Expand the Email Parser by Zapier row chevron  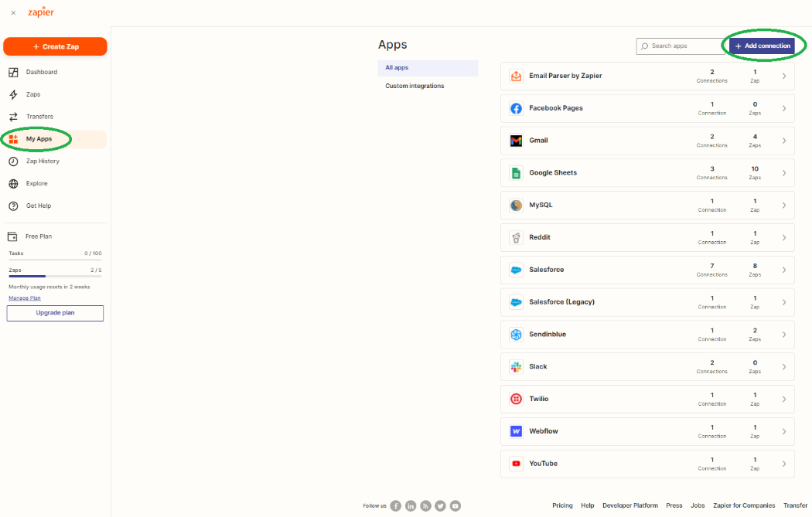tap(784, 76)
